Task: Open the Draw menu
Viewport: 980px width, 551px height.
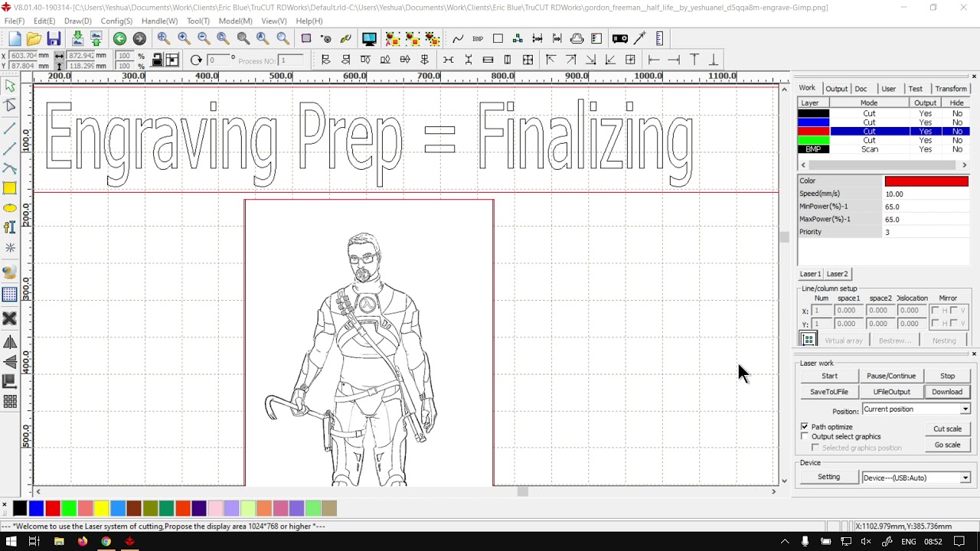Action: tap(78, 21)
